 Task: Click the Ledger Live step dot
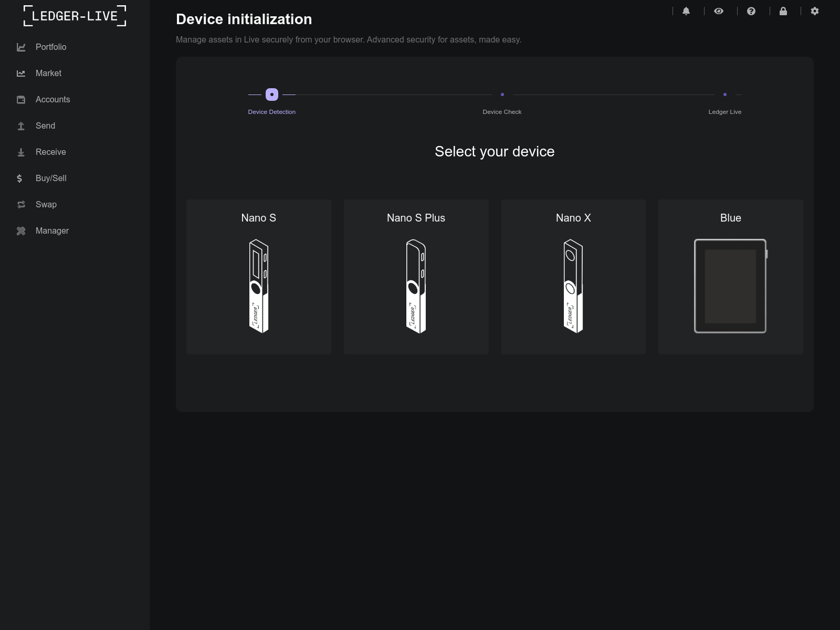pos(725,94)
